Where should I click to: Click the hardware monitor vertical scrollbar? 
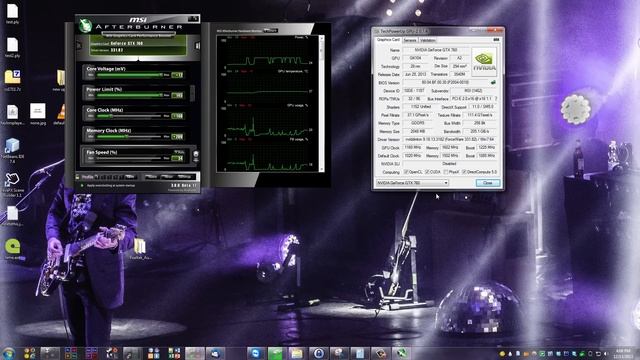click(322, 103)
